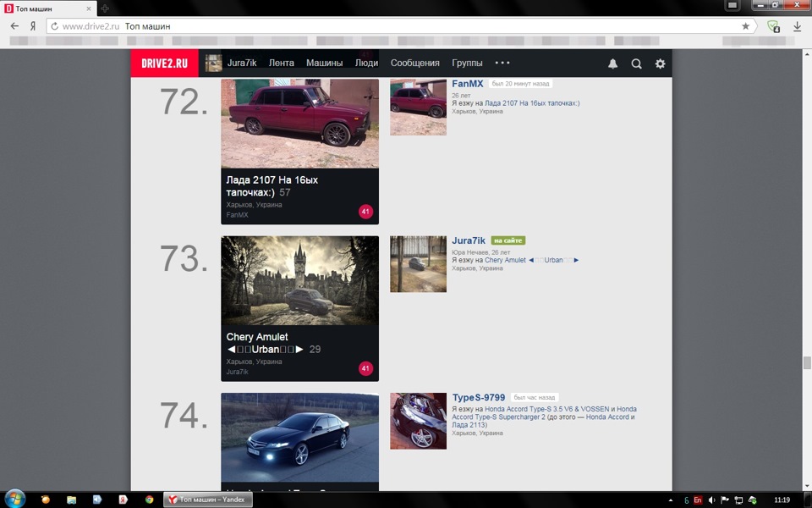Open the three-dots more menu
The width and height of the screenshot is (812, 508).
[502, 63]
